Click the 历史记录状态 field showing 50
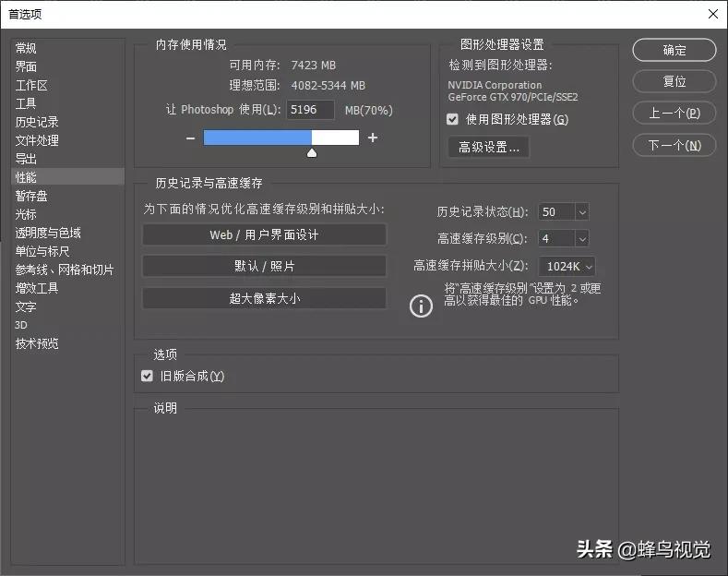Screen dimensions: 728x576 tap(556, 212)
